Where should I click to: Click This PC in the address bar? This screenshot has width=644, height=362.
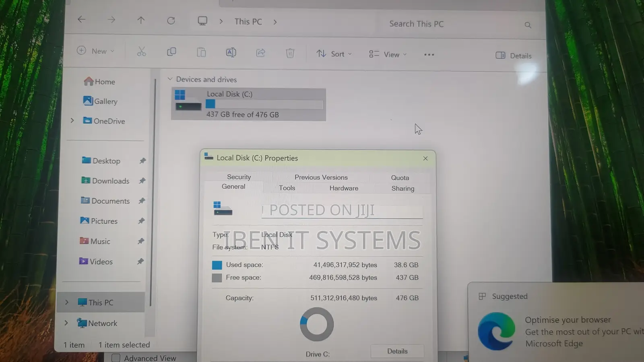(x=248, y=22)
